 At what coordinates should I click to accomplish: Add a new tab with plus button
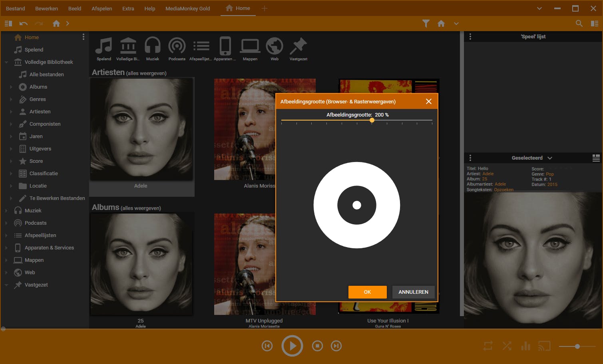pos(265,8)
